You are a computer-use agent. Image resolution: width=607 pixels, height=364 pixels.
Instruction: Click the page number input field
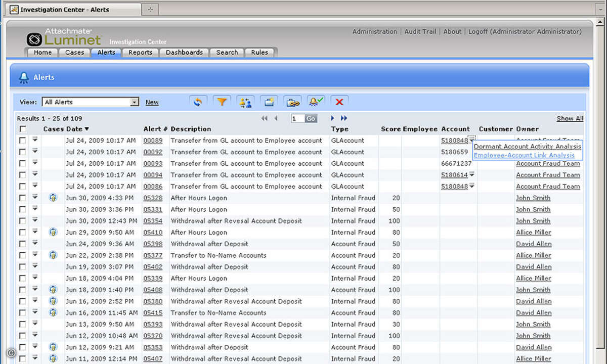point(297,118)
